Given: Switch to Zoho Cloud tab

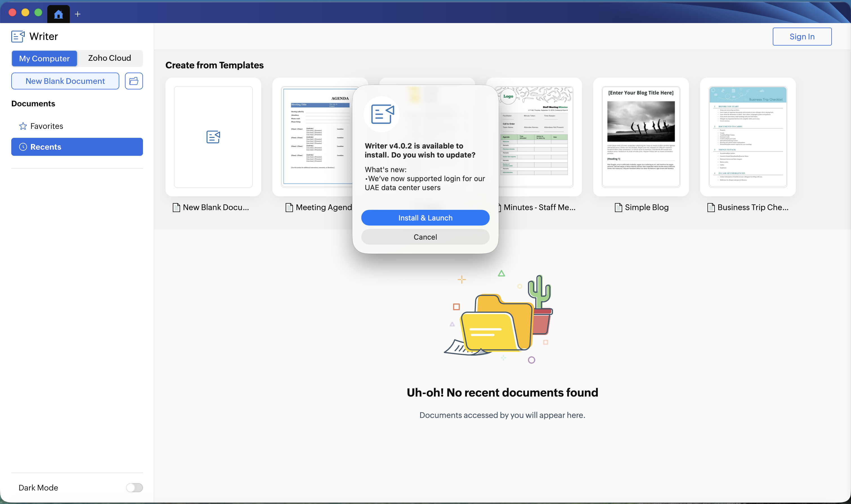Looking at the screenshot, I should 109,58.
